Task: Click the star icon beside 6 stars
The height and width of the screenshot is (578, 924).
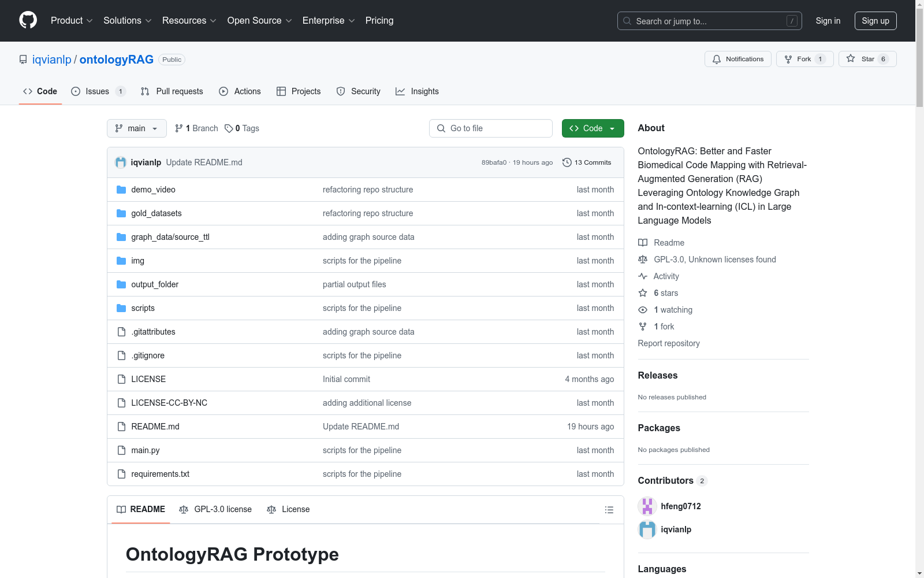Action: 643,293
